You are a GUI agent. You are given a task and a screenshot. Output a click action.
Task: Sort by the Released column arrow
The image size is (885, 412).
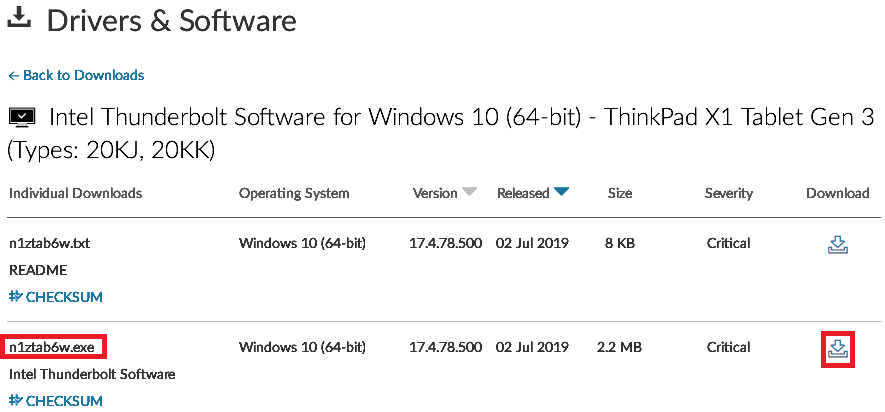560,192
